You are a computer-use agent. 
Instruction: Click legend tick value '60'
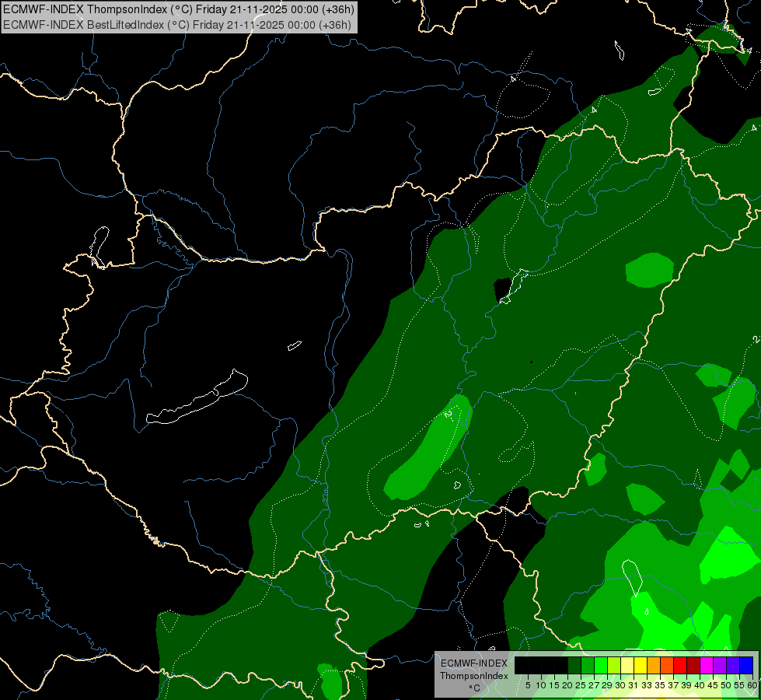(x=752, y=685)
